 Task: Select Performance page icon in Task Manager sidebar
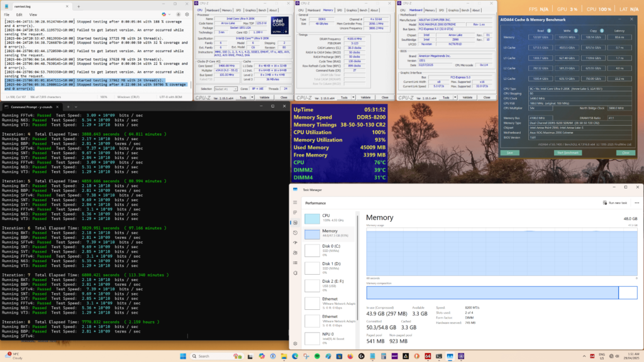point(295,222)
